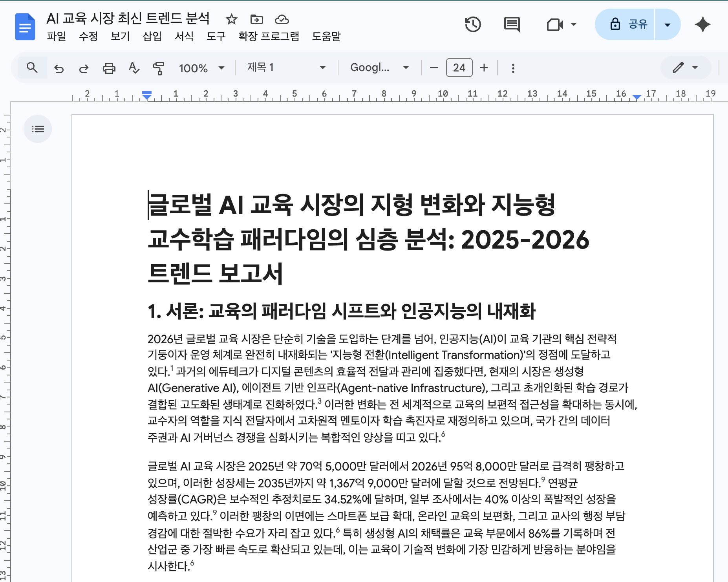This screenshot has width=728, height=582.
Task: Undo the last change
Action: pyautogui.click(x=59, y=67)
